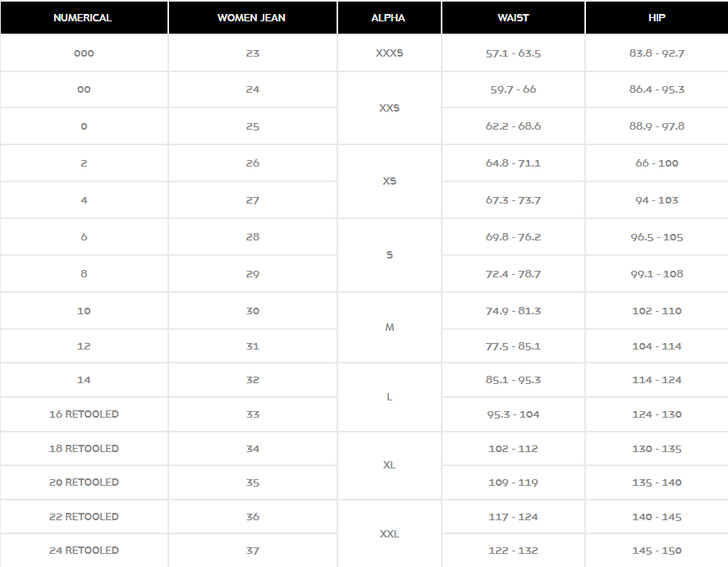Click women jean size 37 cell
This screenshot has height=567, width=728.
click(252, 551)
